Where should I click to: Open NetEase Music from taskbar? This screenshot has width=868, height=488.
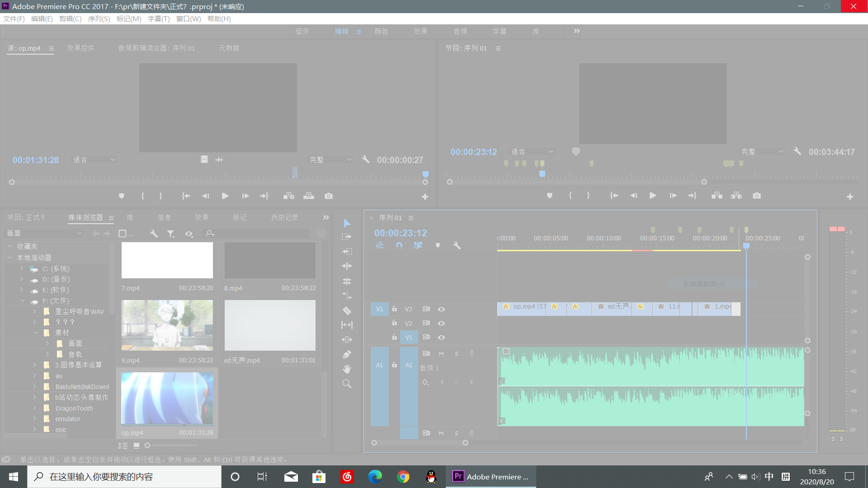[347, 477]
